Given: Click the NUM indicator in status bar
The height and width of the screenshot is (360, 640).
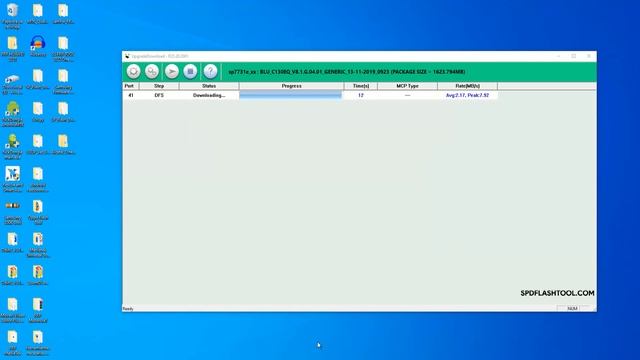Looking at the screenshot, I should tap(572, 309).
